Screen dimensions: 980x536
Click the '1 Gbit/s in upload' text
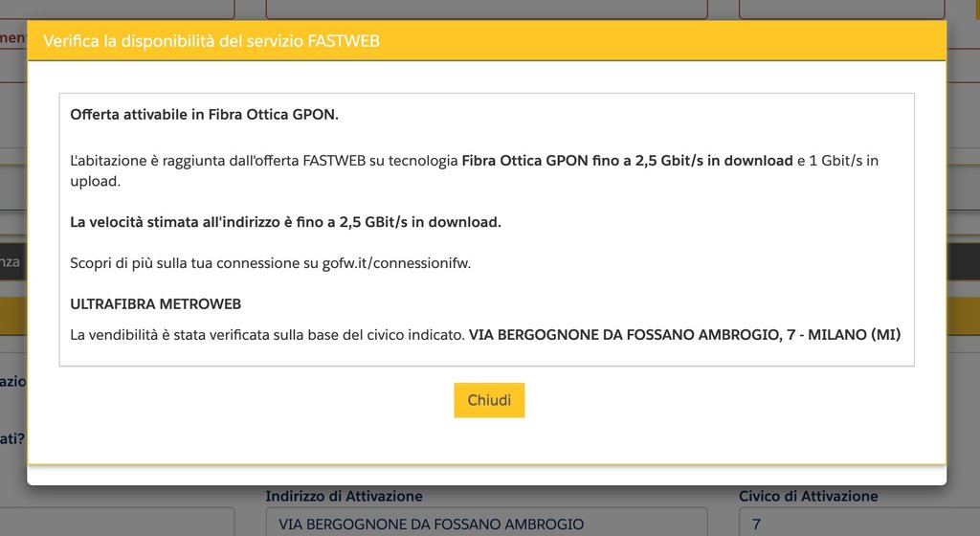837,161
